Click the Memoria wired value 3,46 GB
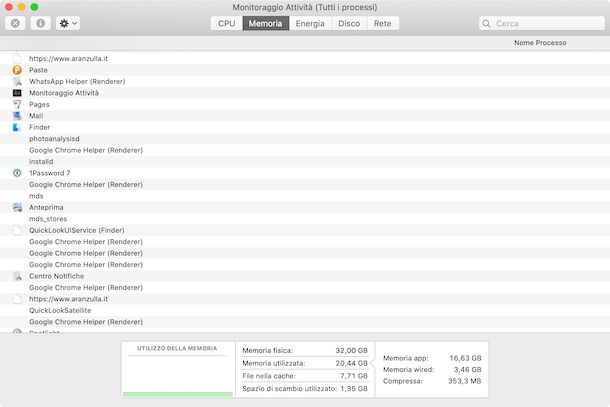This screenshot has height=407, width=610. click(x=467, y=370)
